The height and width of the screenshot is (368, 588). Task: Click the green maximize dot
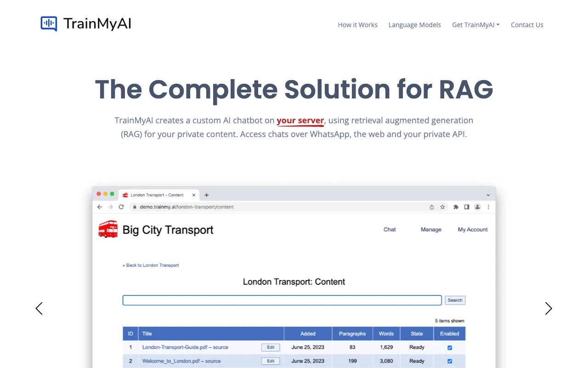(x=112, y=194)
